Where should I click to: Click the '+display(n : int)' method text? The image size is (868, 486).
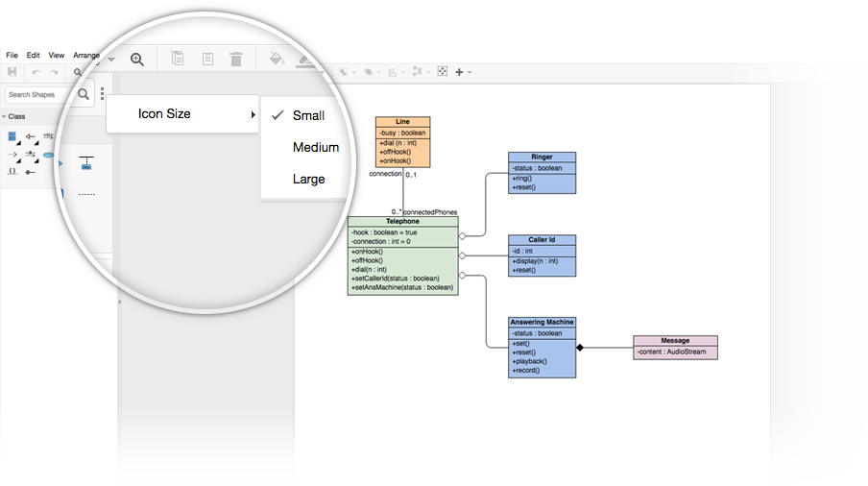tap(535, 261)
